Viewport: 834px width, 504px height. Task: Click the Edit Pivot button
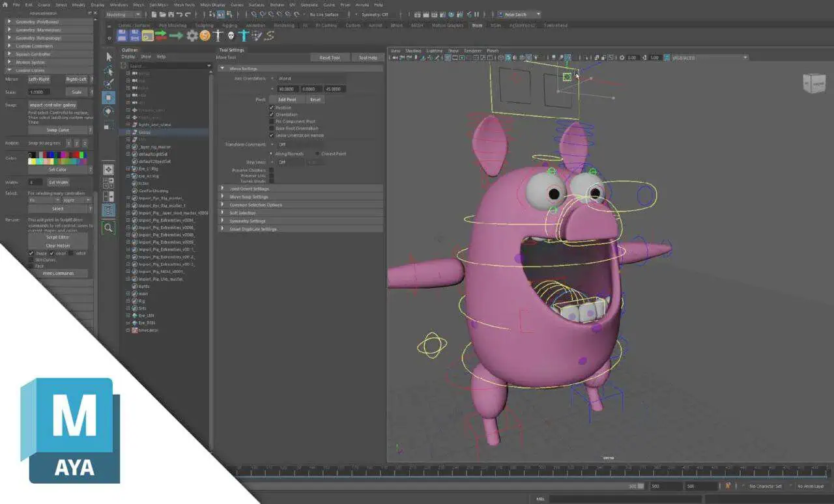click(287, 100)
